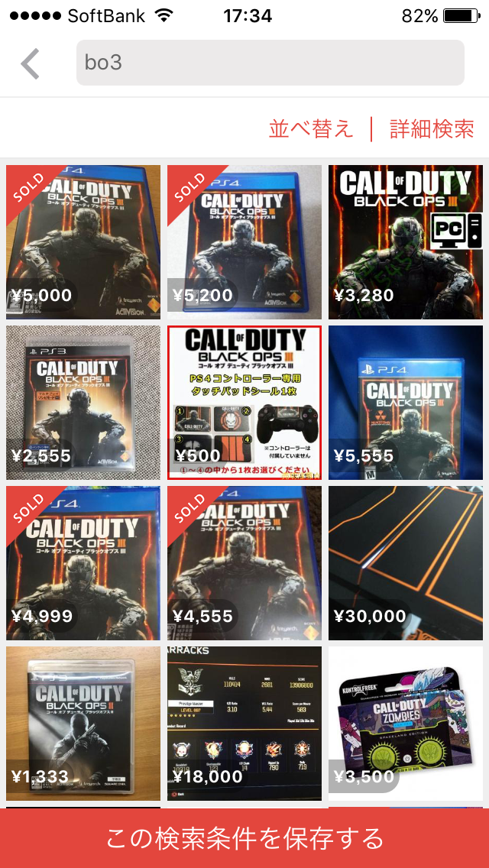
Task: Open the ¥5,555 PS4 game listing
Action: point(406,403)
